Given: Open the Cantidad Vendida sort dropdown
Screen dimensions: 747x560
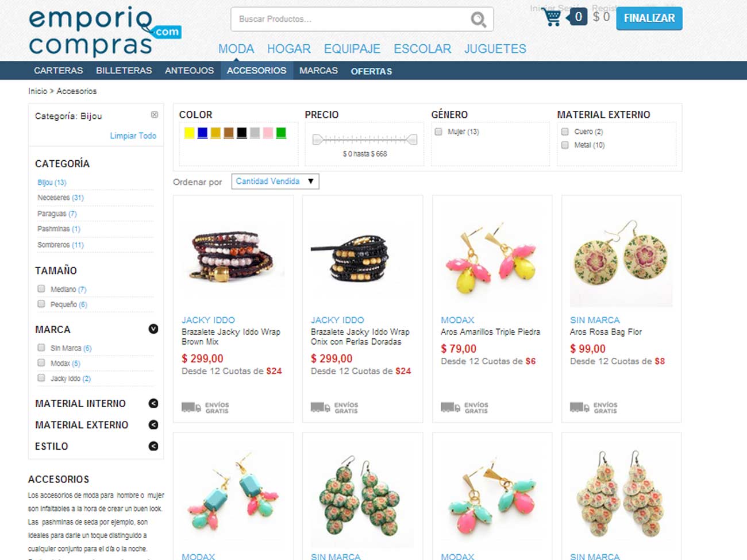Looking at the screenshot, I should pos(275,181).
